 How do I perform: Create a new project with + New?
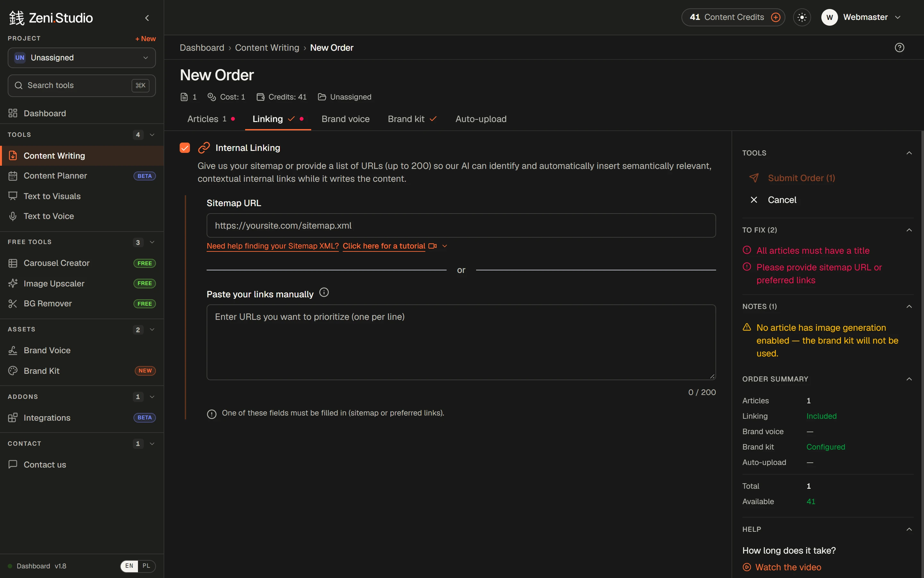tap(145, 39)
